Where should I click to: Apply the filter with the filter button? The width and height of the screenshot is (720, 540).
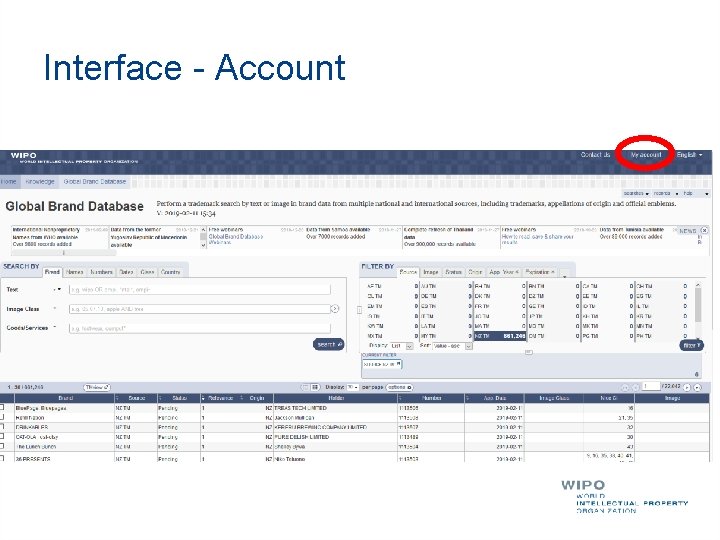pyautogui.click(x=692, y=345)
